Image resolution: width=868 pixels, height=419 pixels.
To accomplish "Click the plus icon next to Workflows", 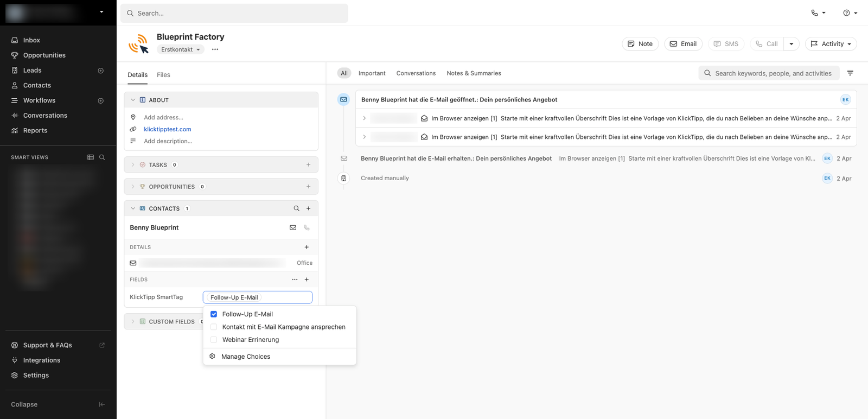I will point(100,100).
